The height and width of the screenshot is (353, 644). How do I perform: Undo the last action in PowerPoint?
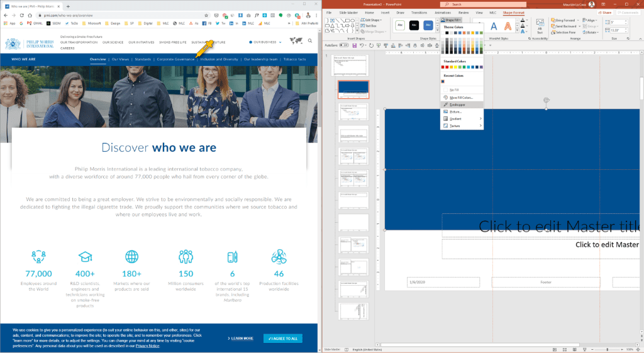pyautogui.click(x=362, y=45)
